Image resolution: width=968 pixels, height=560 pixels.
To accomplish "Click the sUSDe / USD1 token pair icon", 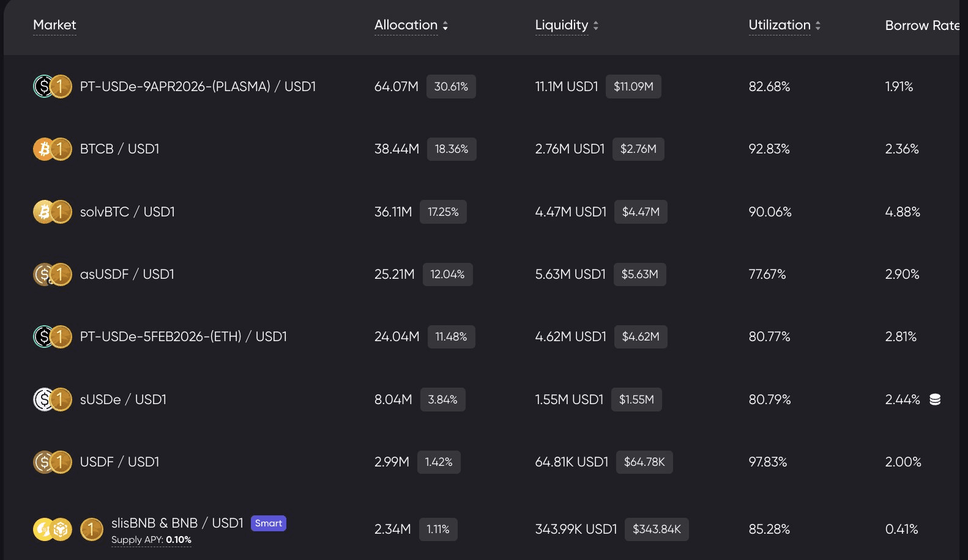I will pyautogui.click(x=52, y=400).
